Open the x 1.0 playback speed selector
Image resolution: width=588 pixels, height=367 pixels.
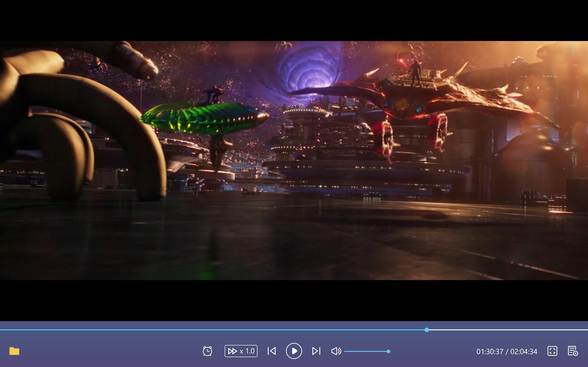coord(247,351)
